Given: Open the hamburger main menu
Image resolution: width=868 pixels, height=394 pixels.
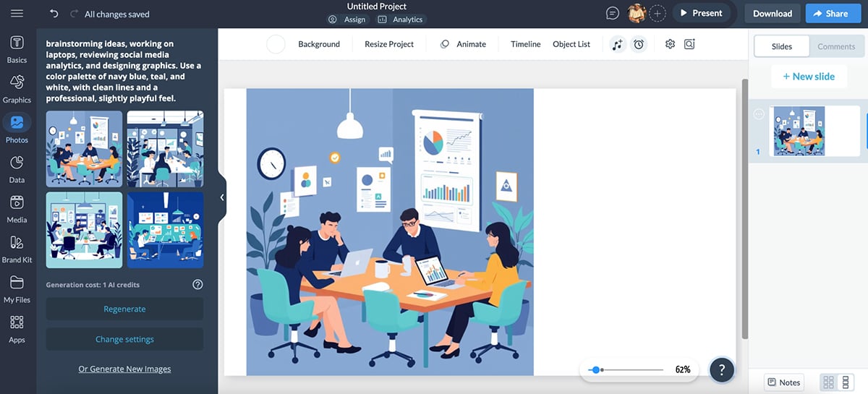Looking at the screenshot, I should point(17,14).
